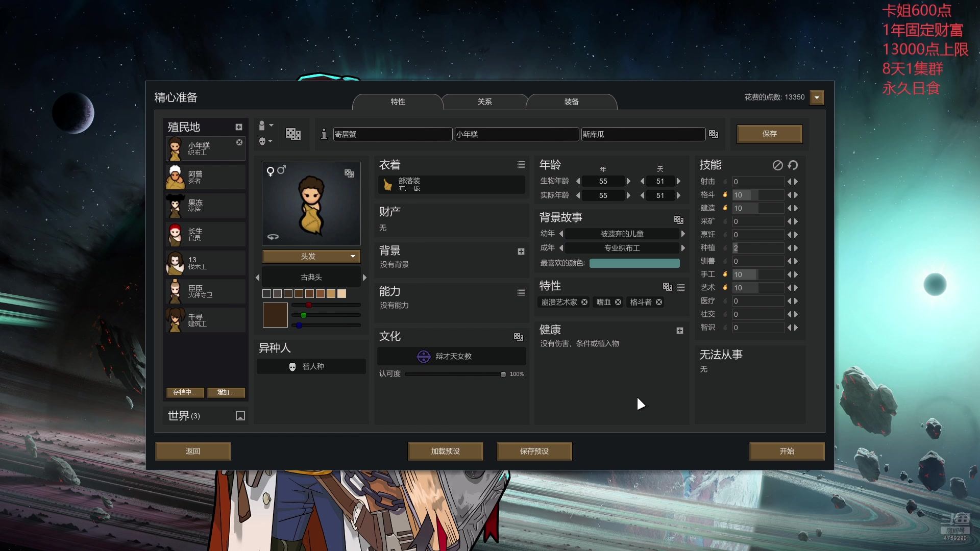
Task: Select the female gender symbol
Action: [271, 171]
